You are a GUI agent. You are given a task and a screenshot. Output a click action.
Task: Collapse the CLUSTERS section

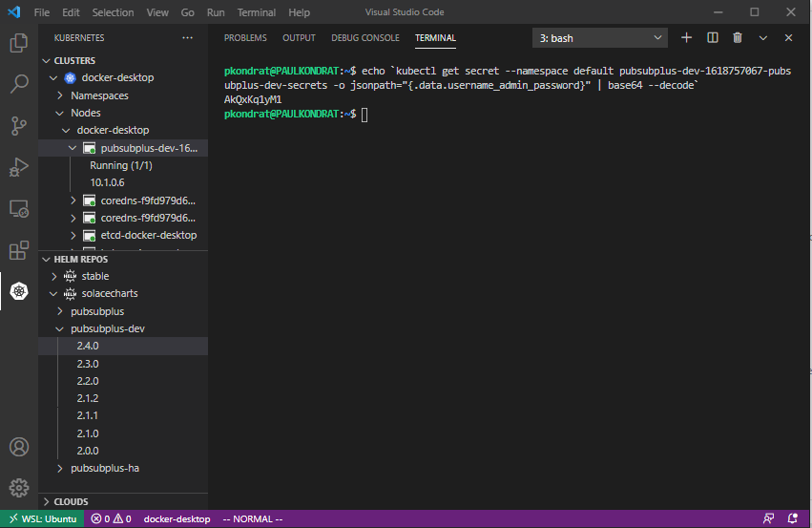pos(74,60)
